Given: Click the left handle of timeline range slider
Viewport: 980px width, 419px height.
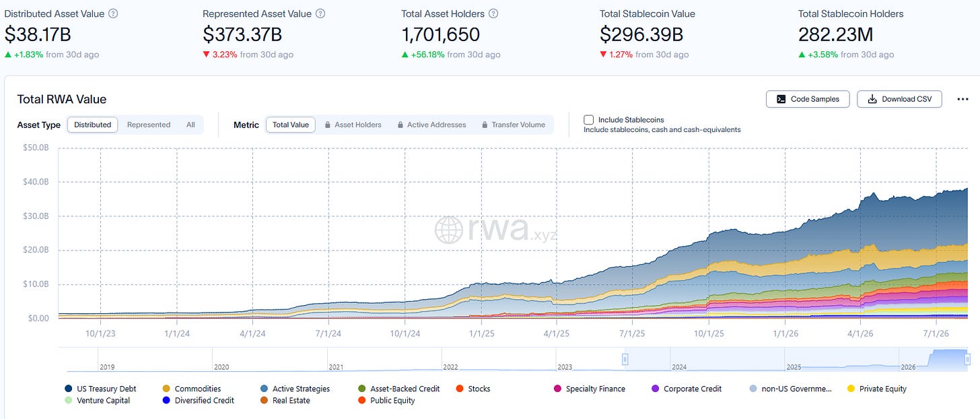Looking at the screenshot, I should [x=625, y=359].
